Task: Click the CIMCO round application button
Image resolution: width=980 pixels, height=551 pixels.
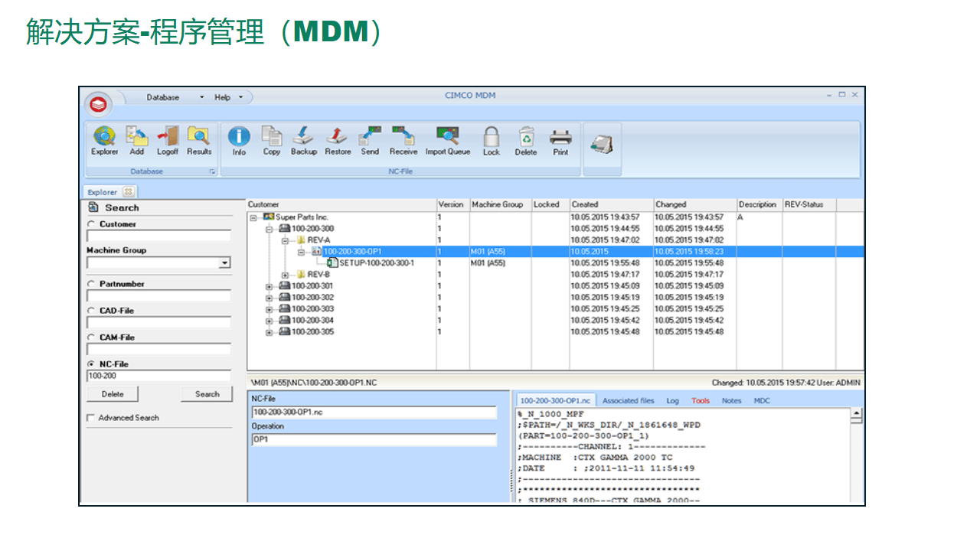Action: [x=96, y=103]
